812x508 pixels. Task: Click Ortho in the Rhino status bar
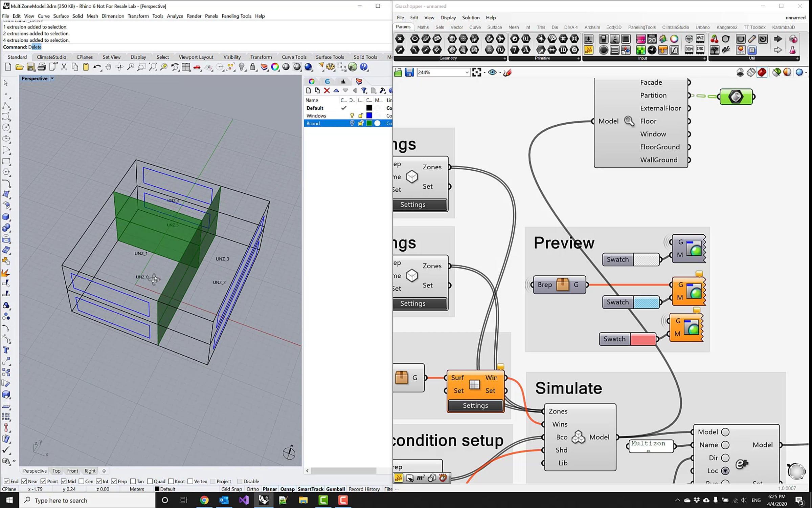pos(252,489)
